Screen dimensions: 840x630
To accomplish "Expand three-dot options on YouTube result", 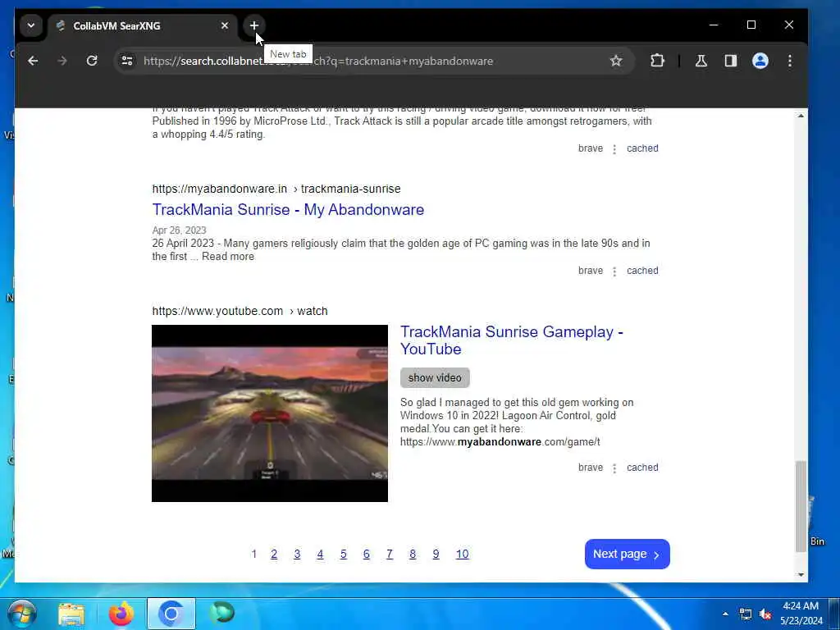I will point(614,468).
